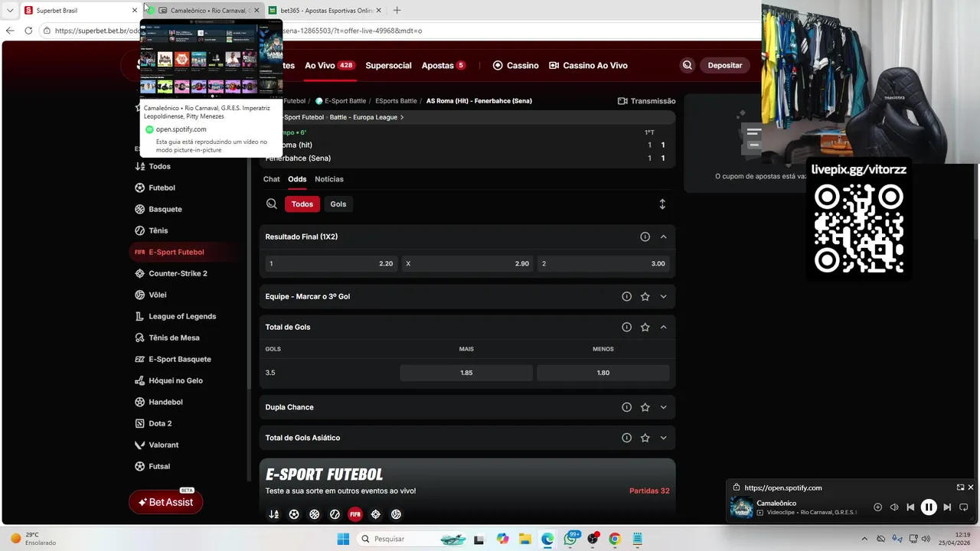Switch to the Chat tab
The height and width of the screenshot is (551, 980).
tap(272, 180)
